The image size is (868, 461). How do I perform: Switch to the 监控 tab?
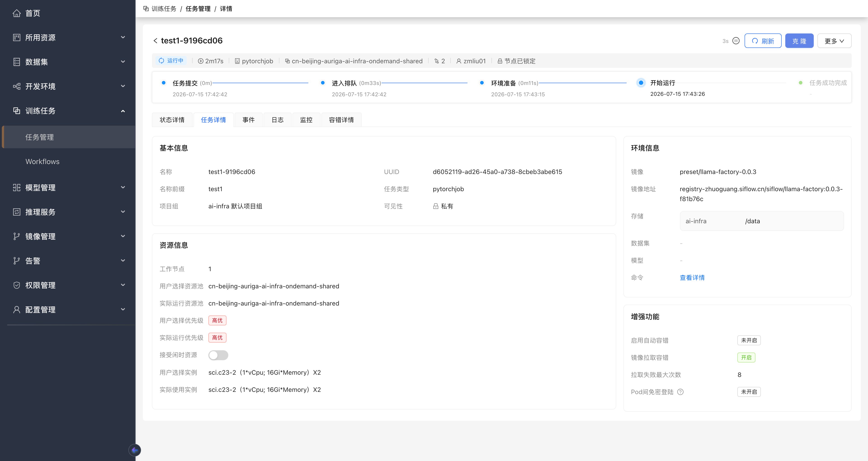pos(306,120)
